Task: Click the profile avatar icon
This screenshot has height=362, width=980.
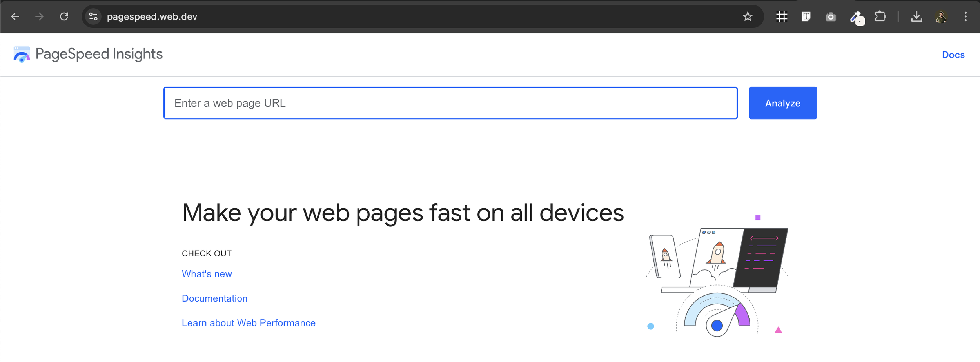Action: click(941, 16)
